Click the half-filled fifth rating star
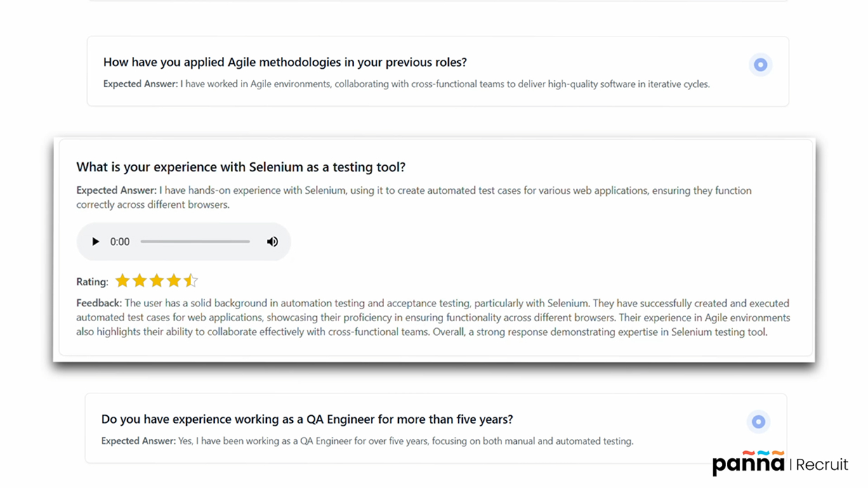Viewport: 868px width, 489px height. click(x=191, y=281)
